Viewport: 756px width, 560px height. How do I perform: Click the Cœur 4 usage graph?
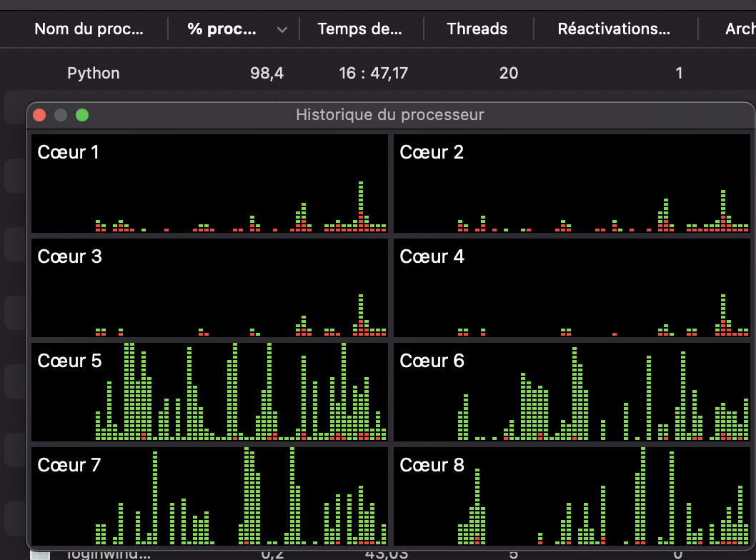tap(572, 288)
